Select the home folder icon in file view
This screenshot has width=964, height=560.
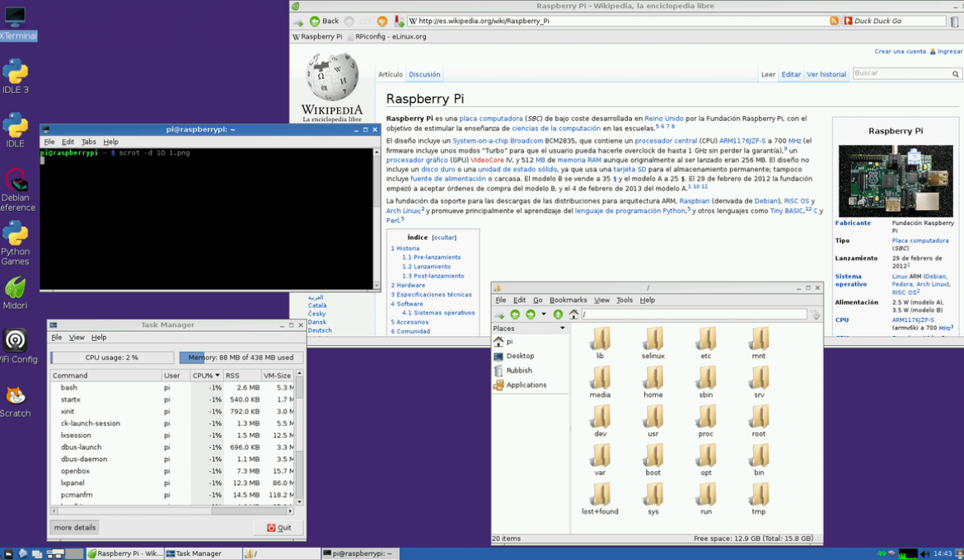click(653, 382)
